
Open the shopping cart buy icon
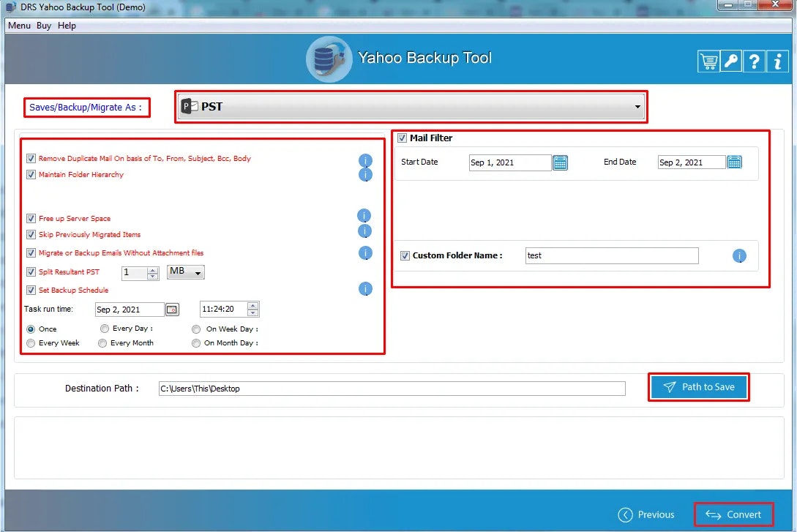pyautogui.click(x=708, y=62)
